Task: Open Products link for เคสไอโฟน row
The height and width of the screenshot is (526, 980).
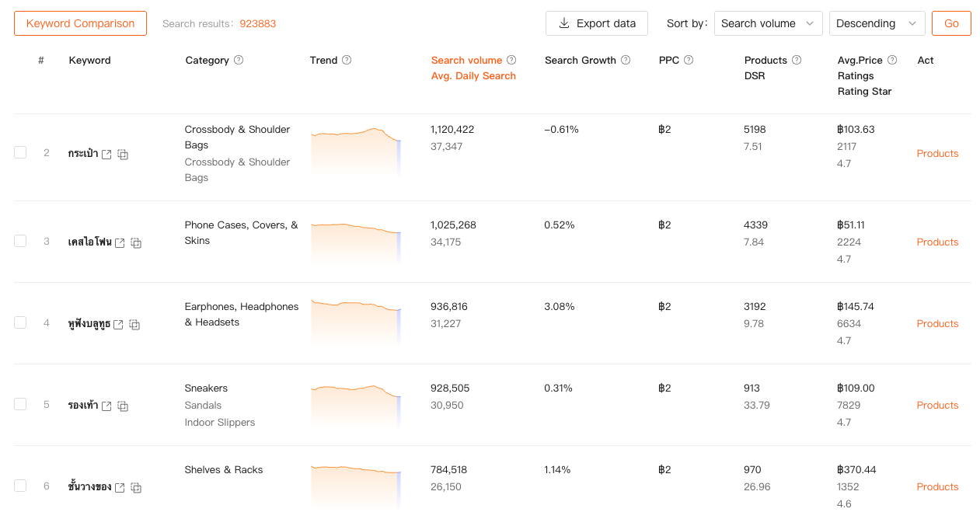Action: [x=937, y=242]
